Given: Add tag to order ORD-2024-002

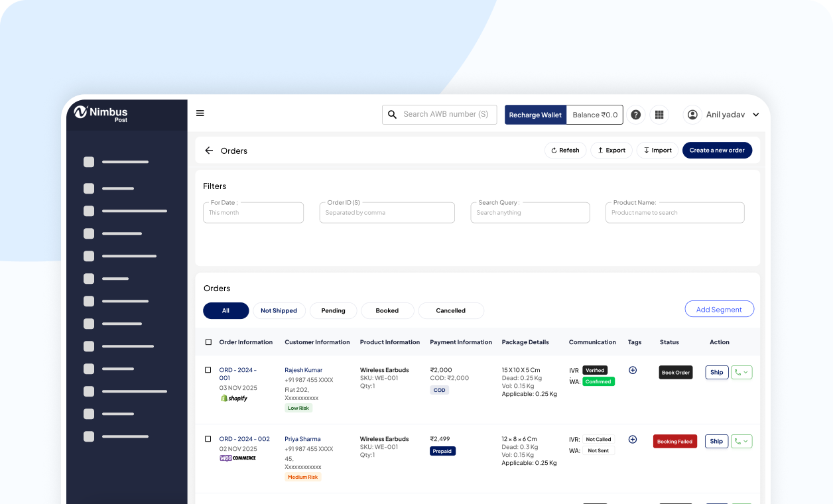Looking at the screenshot, I should click(x=632, y=439).
